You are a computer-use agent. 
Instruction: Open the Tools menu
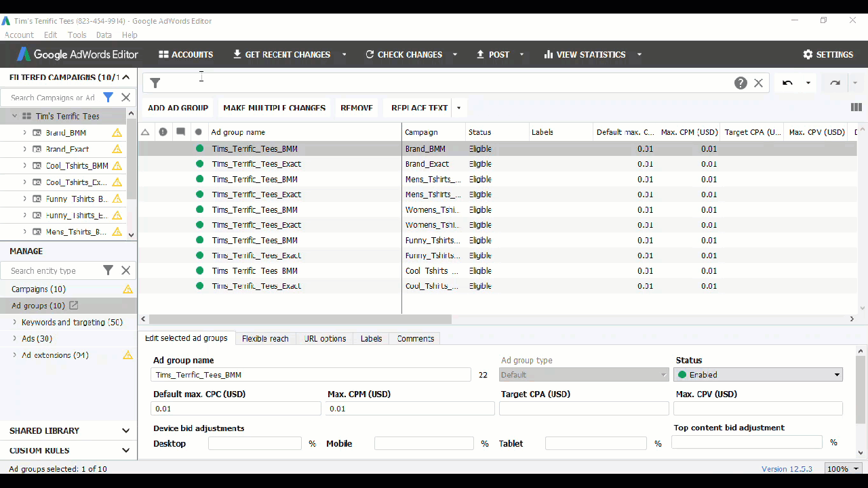[77, 35]
